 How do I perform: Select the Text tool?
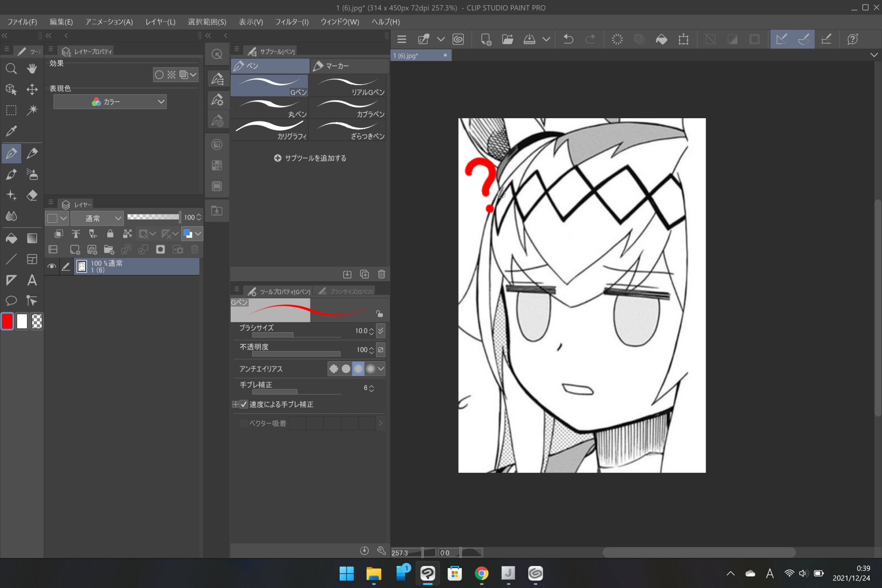point(32,280)
